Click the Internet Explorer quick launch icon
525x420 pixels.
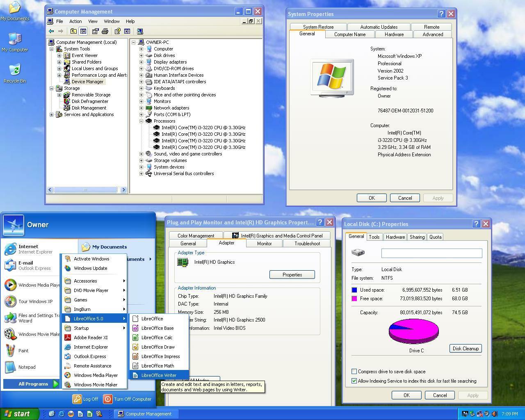61,414
